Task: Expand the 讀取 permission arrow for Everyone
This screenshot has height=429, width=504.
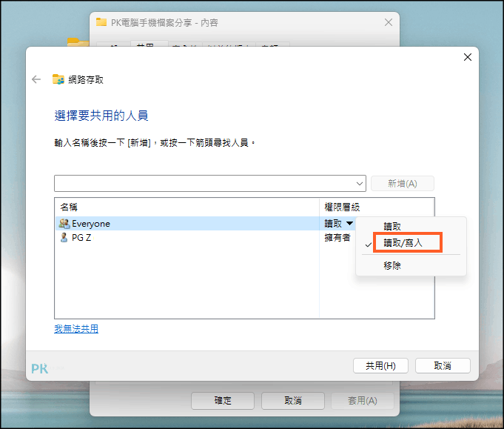Action: [x=349, y=223]
